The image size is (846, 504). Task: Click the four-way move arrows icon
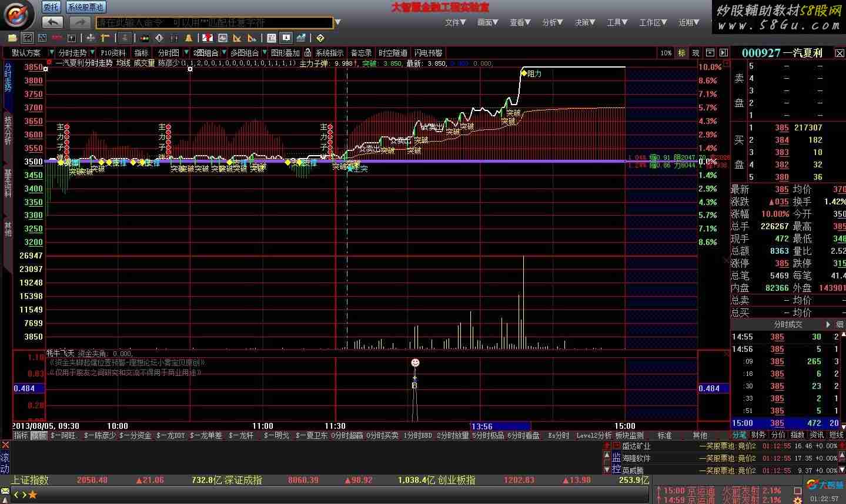click(91, 38)
